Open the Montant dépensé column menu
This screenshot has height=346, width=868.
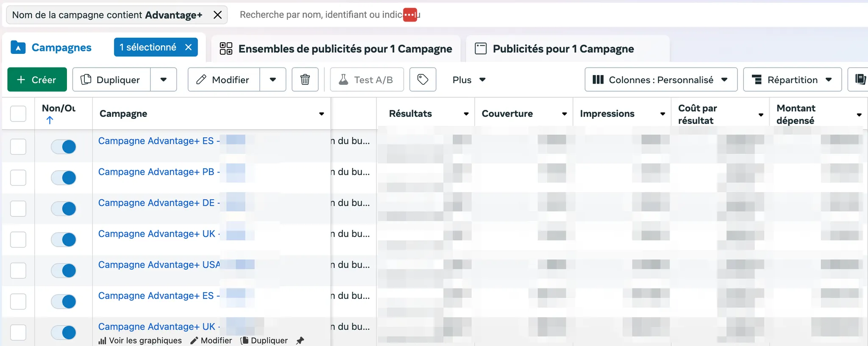[859, 114]
